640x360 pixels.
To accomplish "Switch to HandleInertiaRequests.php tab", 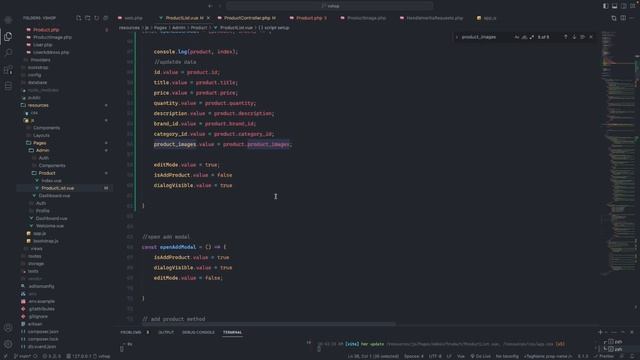I will 431,18.
